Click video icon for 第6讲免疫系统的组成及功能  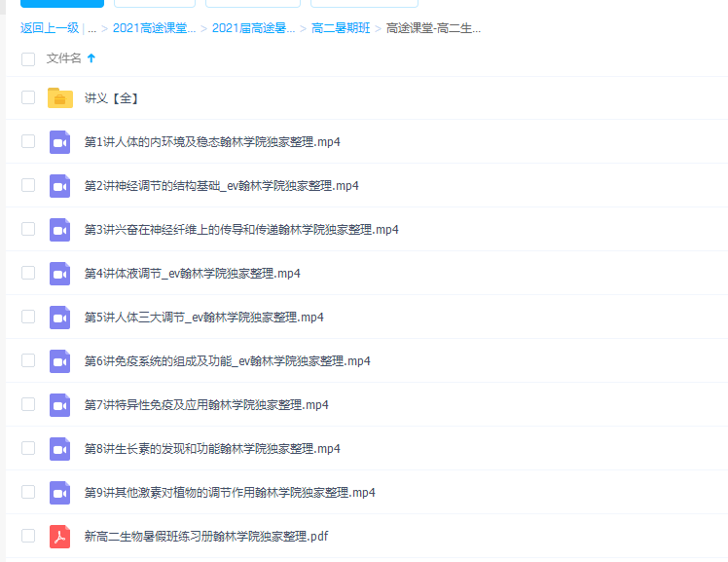pyautogui.click(x=60, y=360)
